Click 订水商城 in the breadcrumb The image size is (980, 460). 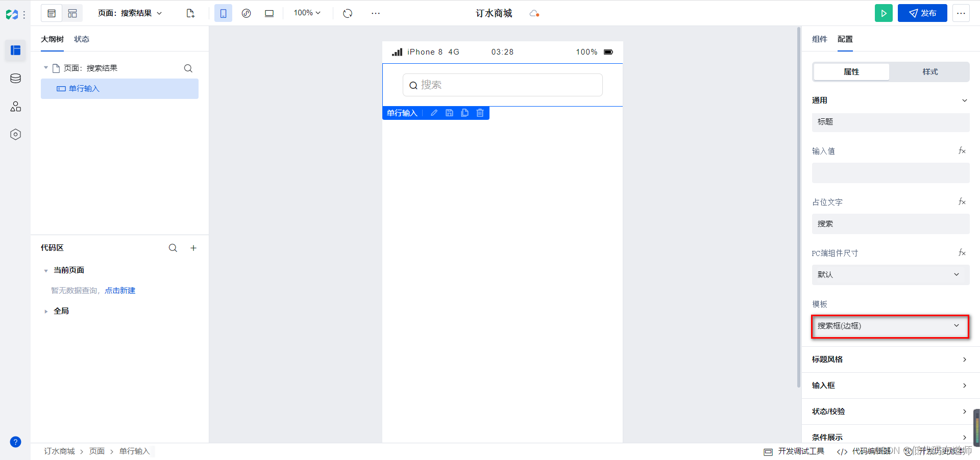click(59, 451)
